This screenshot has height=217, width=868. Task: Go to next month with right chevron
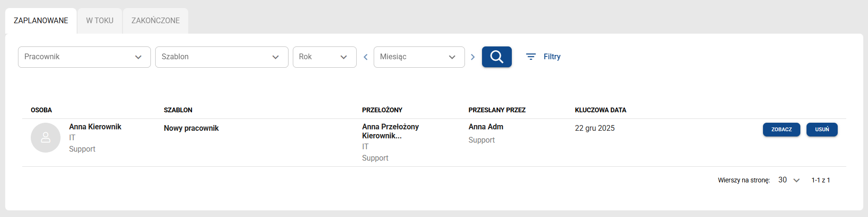(x=473, y=57)
